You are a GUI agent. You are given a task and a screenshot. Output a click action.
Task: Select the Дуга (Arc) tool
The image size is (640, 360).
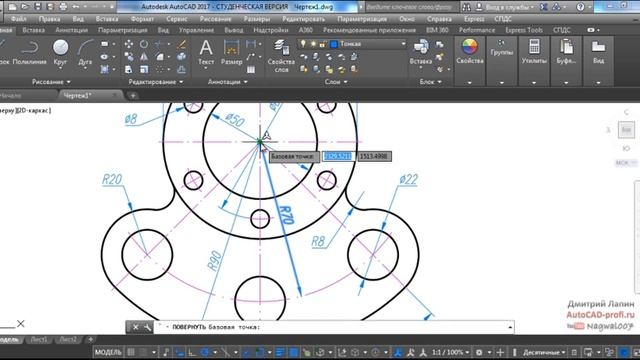(85, 53)
